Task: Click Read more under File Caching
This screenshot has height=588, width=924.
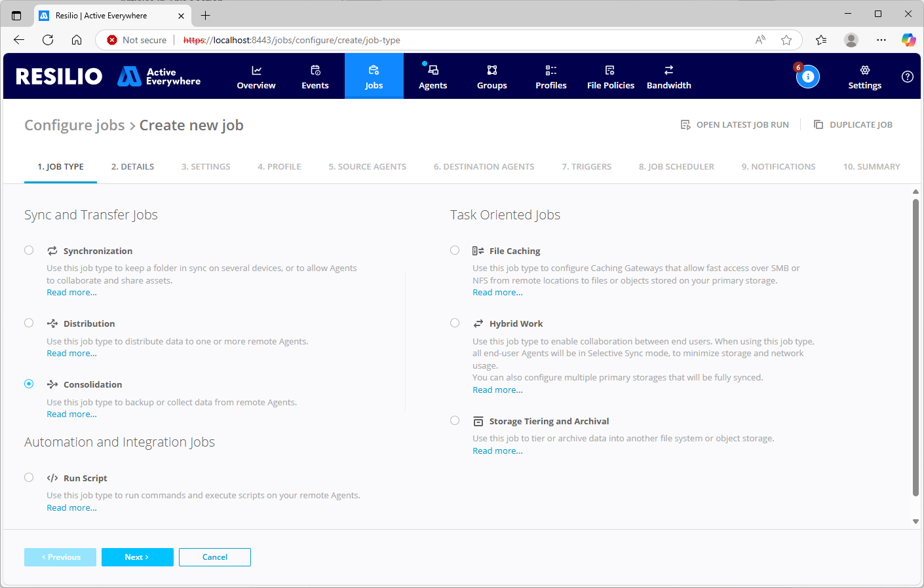Action: (x=497, y=293)
